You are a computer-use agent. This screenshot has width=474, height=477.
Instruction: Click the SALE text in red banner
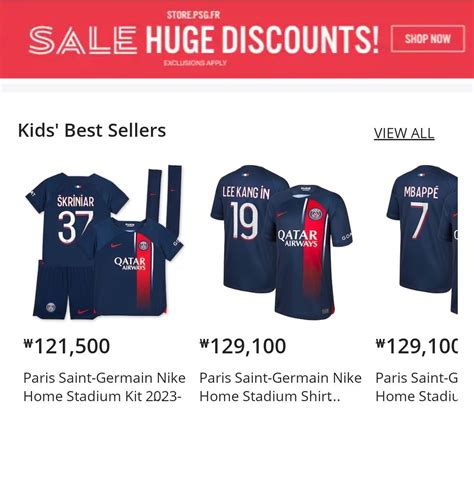click(x=83, y=41)
